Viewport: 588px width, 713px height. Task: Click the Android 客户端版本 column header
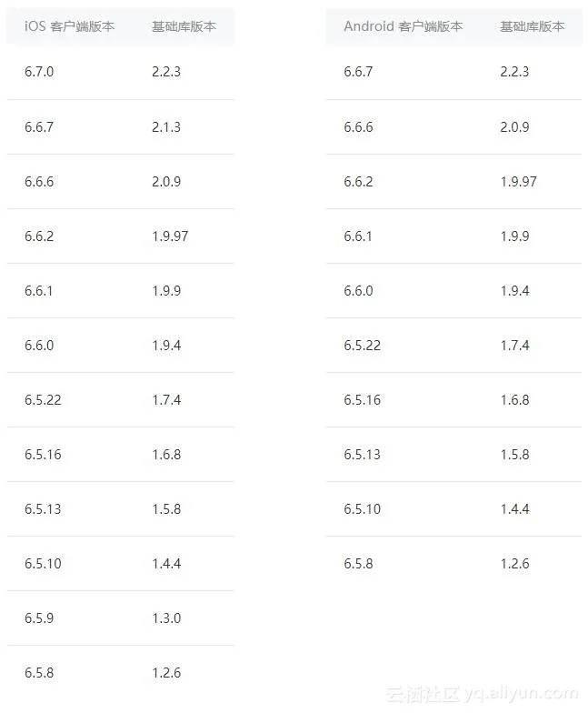tap(403, 26)
